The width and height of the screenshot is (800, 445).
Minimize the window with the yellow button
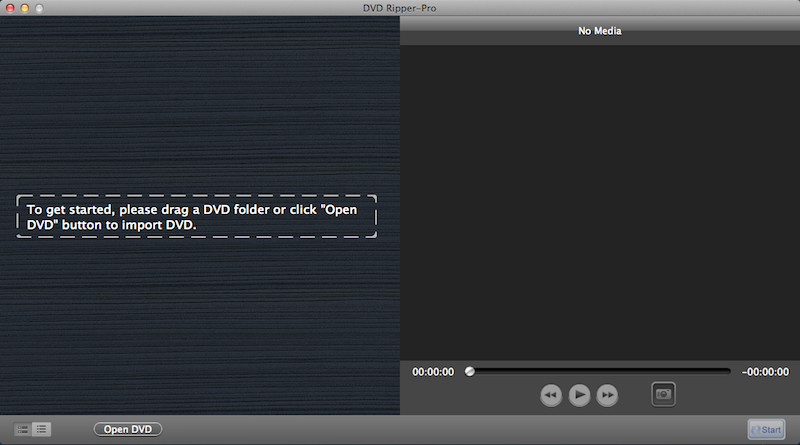tap(24, 8)
